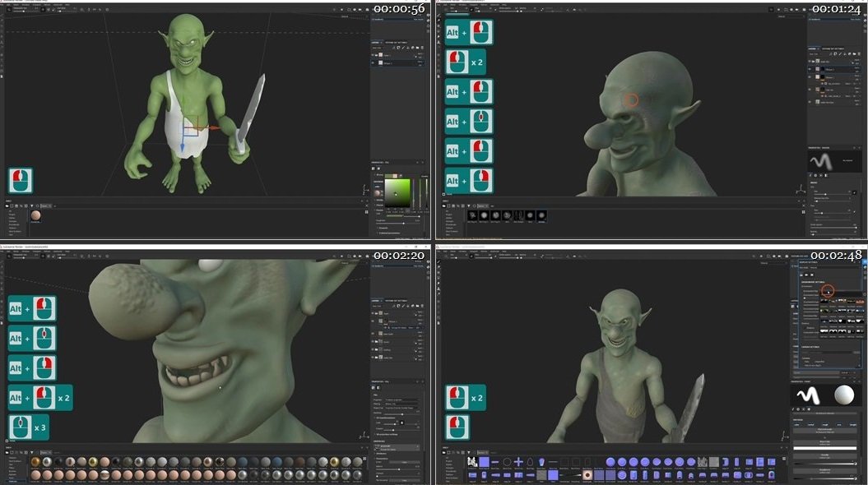The image size is (868, 485).
Task: Click shelf filter funnel icon in 00:02:48 window
Action: 469,452
